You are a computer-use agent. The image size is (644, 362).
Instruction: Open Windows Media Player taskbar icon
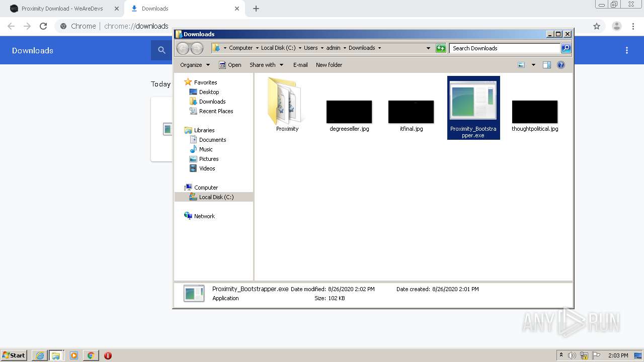[x=74, y=355]
